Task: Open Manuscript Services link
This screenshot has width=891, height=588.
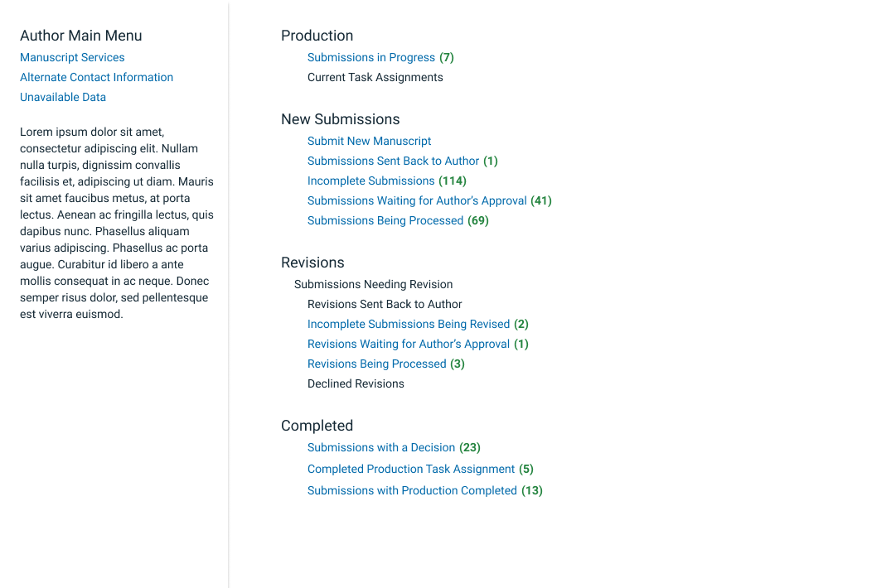Action: click(72, 57)
